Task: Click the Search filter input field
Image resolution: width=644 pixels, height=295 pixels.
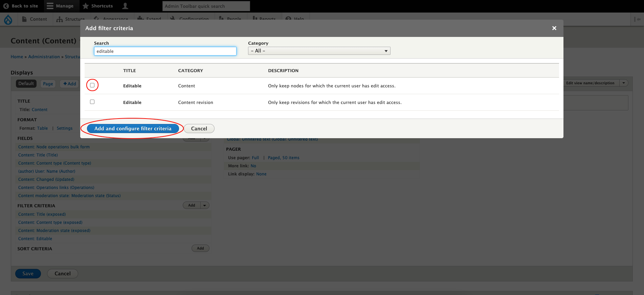Action: 165,51
